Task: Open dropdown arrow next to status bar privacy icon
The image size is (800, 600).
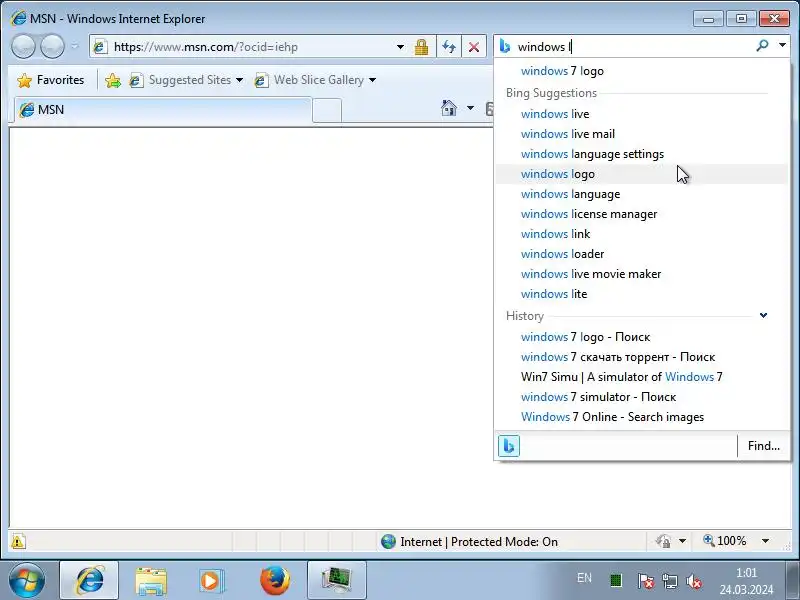Action: pyautogui.click(x=683, y=541)
